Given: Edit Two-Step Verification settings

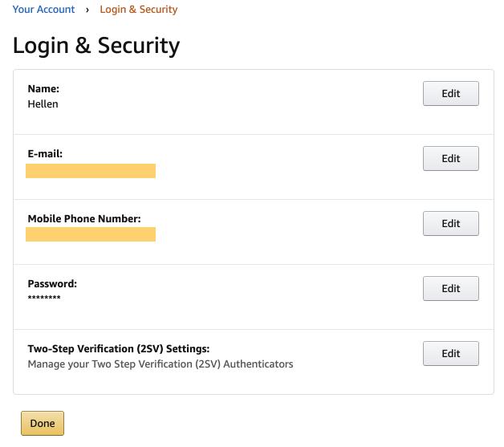Looking at the screenshot, I should (x=451, y=353).
